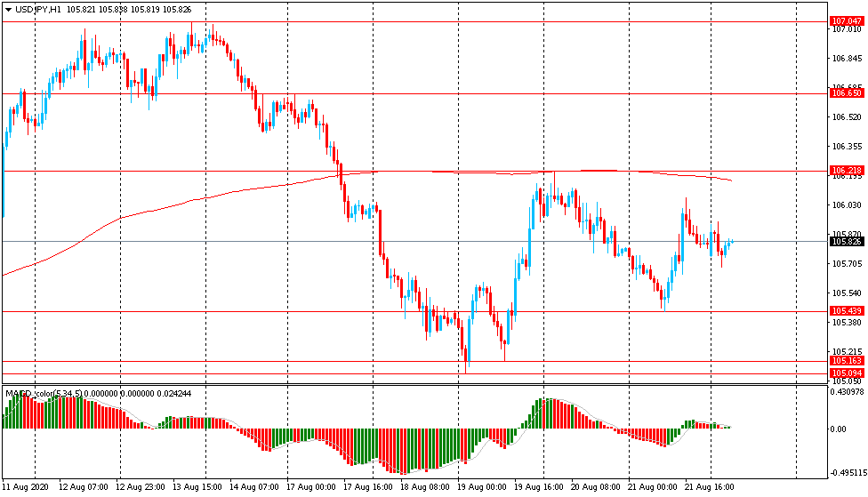Image resolution: width=868 pixels, height=497 pixels.
Task: Click the 105.540 price scale value
Action: (847, 293)
